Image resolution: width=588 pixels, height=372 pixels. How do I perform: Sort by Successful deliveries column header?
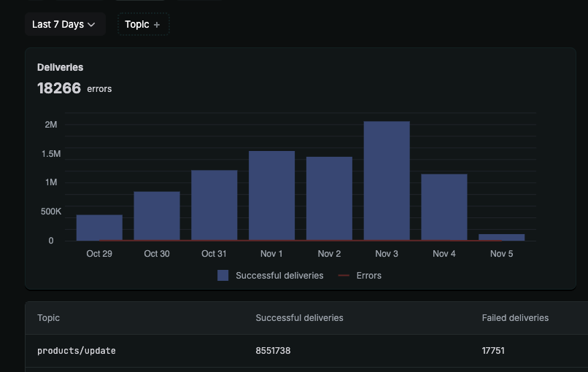point(299,318)
